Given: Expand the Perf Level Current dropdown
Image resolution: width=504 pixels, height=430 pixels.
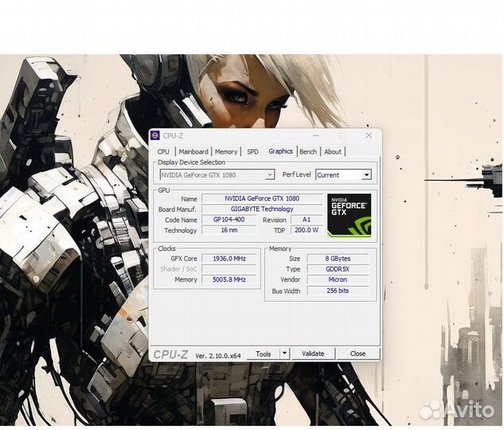Looking at the screenshot, I should tap(343, 175).
